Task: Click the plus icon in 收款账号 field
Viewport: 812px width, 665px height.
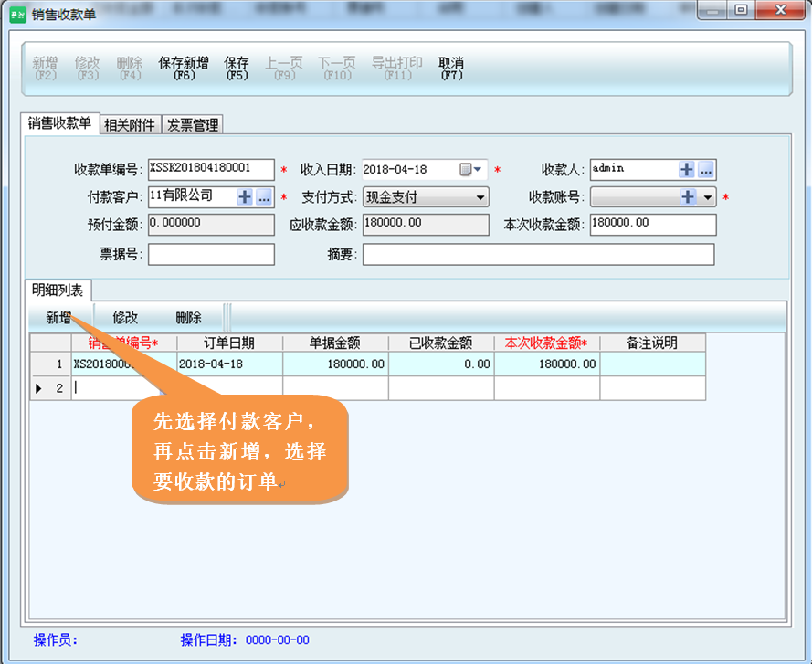Action: point(688,197)
